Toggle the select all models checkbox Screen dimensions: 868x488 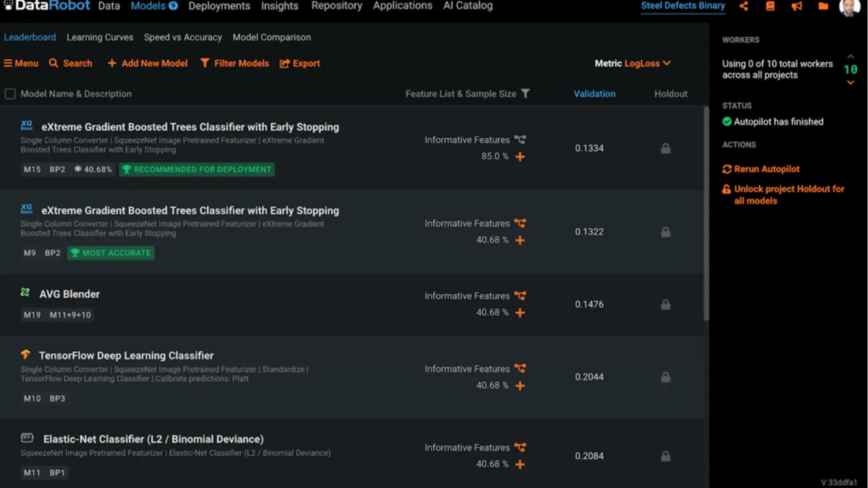(10, 94)
